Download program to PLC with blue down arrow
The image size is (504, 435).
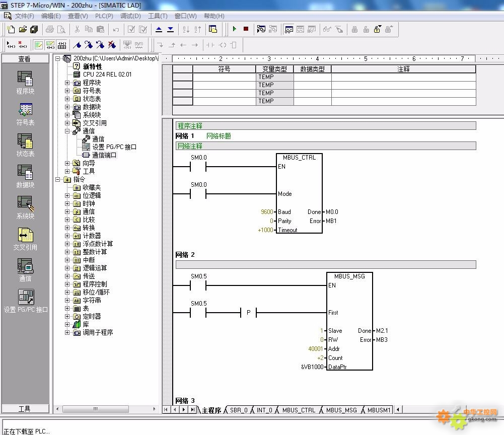pyautogui.click(x=170, y=29)
